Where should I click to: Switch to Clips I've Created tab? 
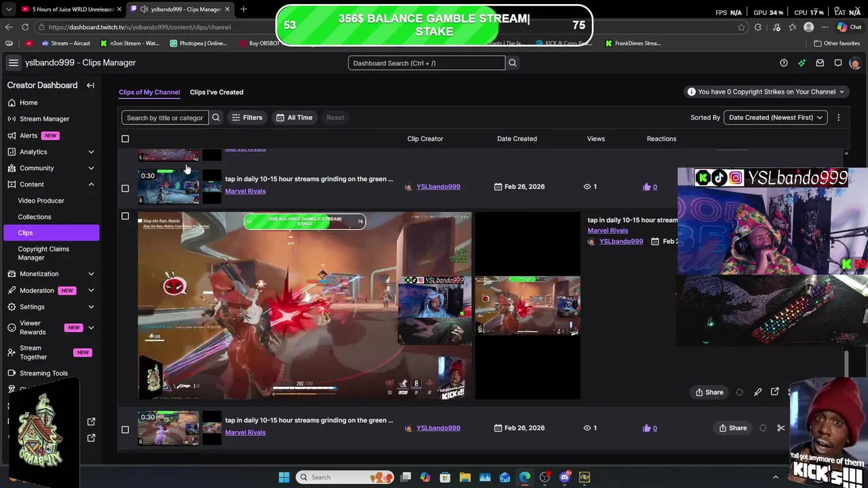(216, 92)
